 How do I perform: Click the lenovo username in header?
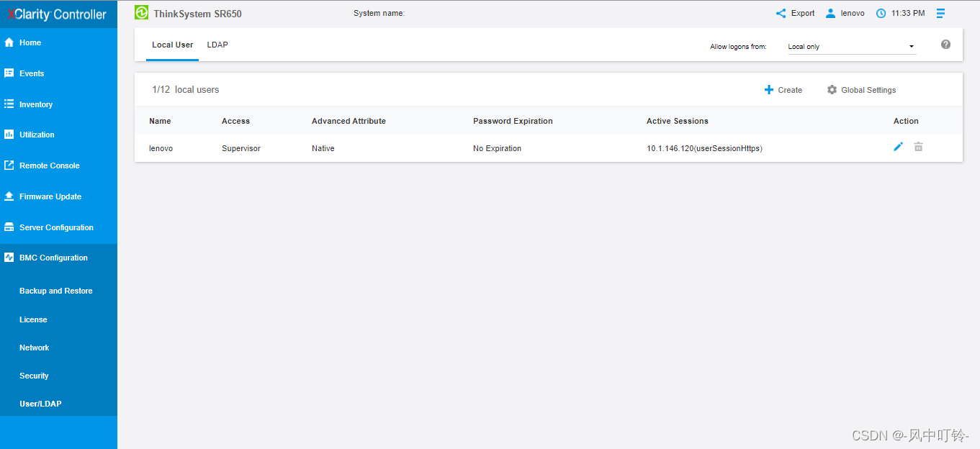pos(853,13)
